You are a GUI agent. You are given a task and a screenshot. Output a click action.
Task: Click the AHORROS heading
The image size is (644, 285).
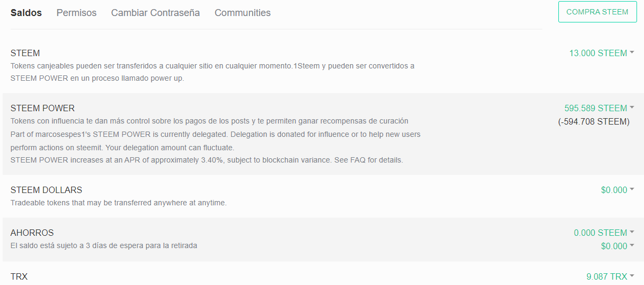[32, 233]
